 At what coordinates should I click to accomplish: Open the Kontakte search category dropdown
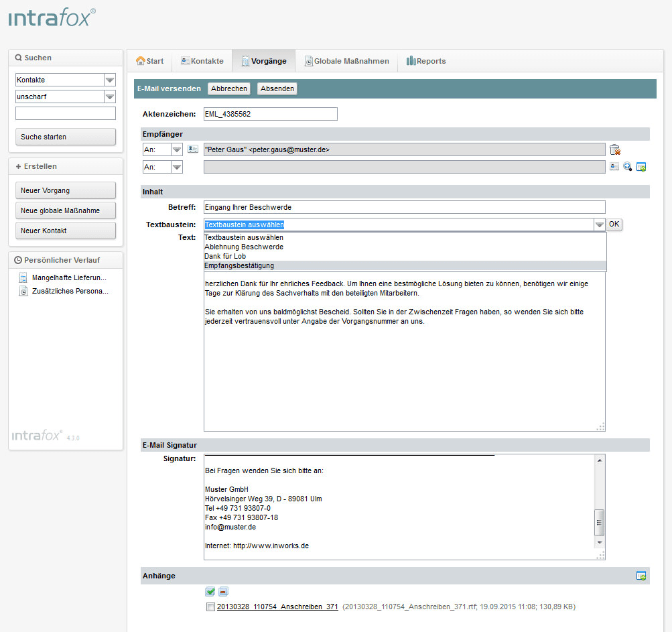click(x=110, y=80)
